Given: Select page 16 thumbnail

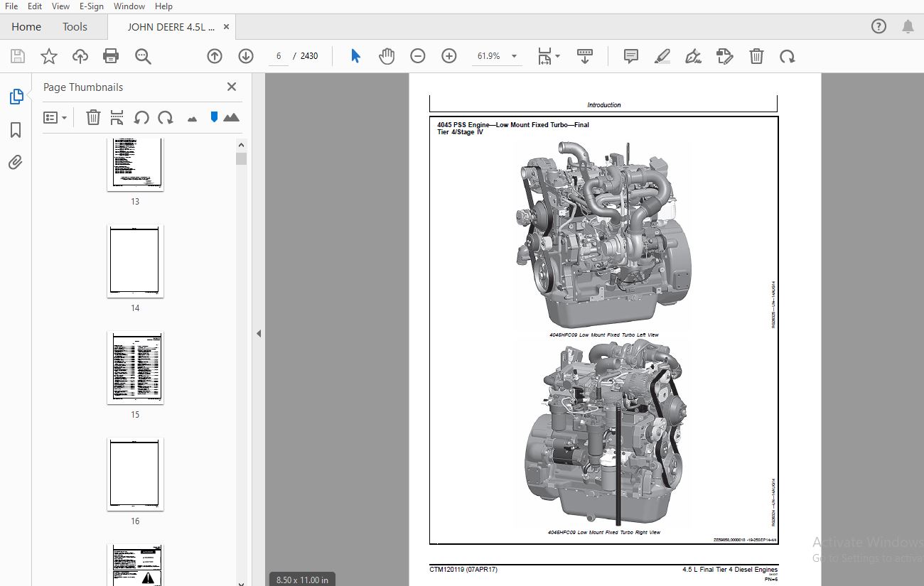Looking at the screenshot, I should click(x=135, y=474).
